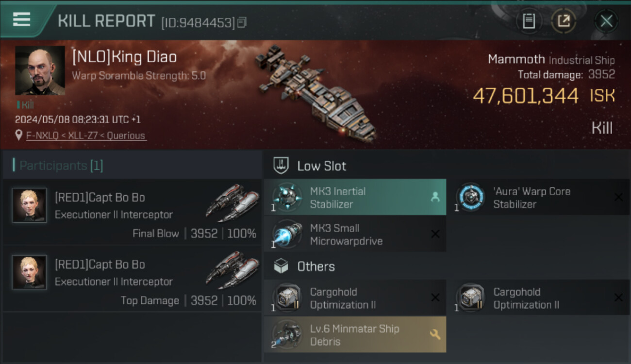Click the MK3 Small Microwarpdrive icon

click(x=286, y=234)
